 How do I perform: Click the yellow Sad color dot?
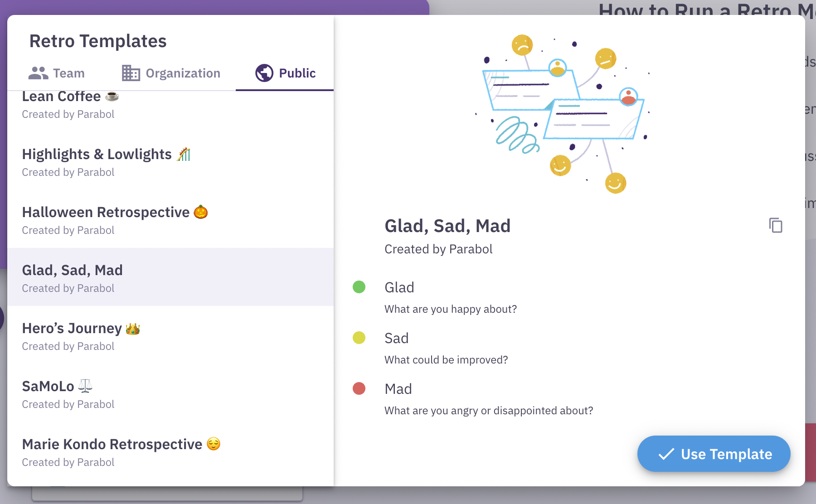[359, 338]
